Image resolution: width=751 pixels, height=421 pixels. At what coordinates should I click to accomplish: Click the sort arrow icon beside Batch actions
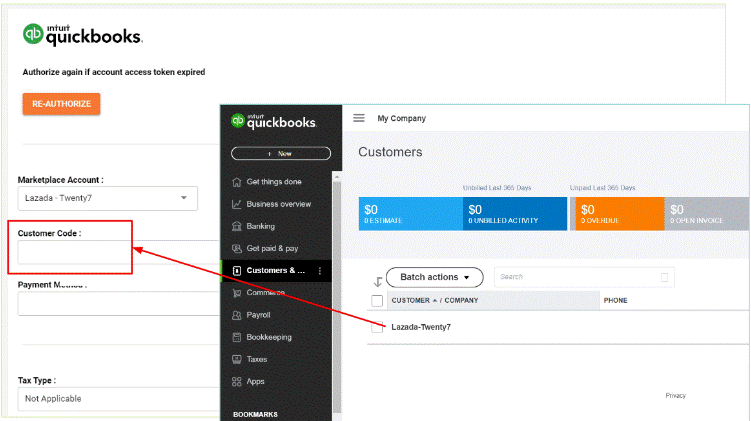click(x=378, y=281)
